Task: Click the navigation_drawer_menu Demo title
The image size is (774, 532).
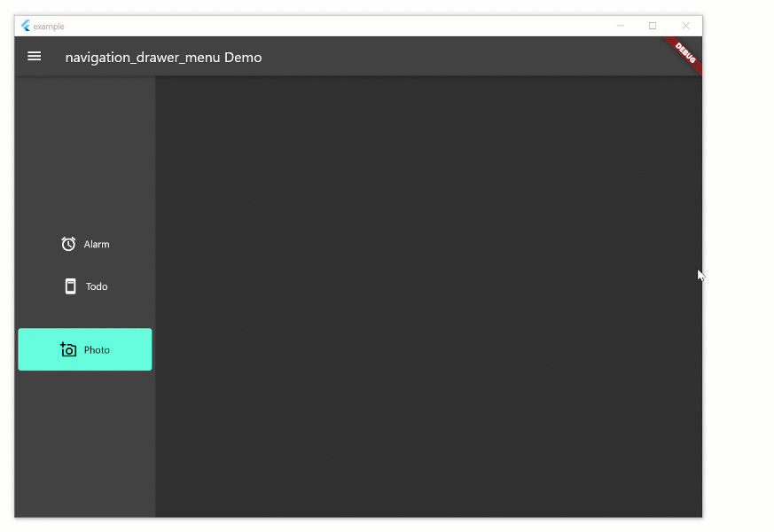Action: 163,58
